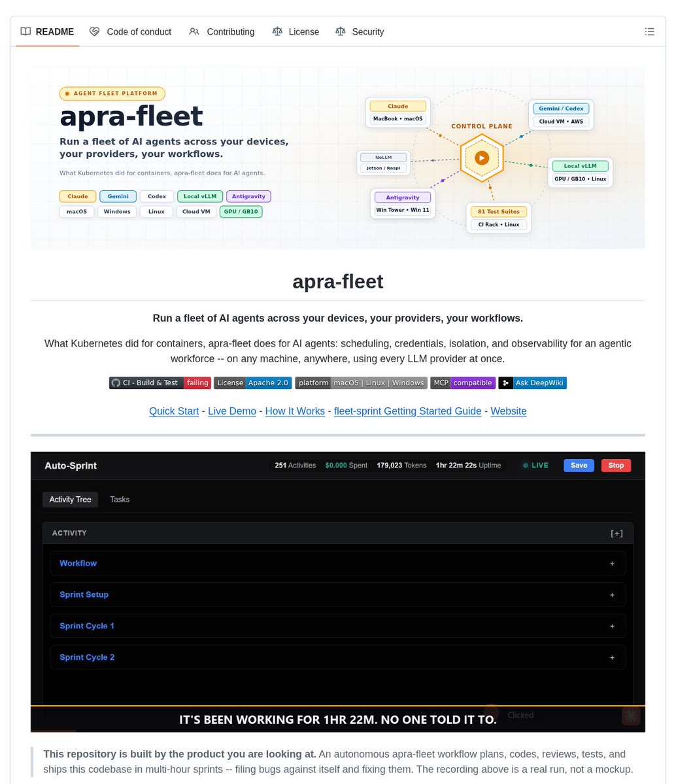676x784 pixels.
Task: Click the DeepWiki logo icon
Action: (x=505, y=383)
